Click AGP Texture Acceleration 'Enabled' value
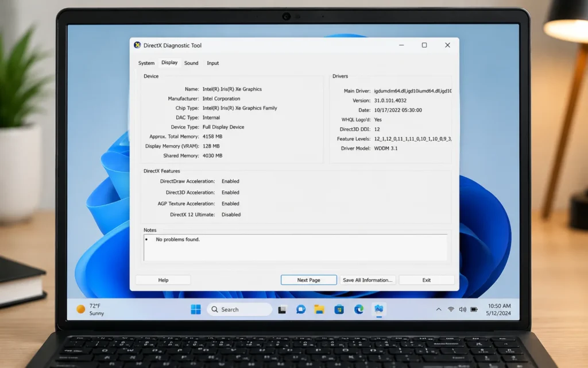 click(x=230, y=204)
